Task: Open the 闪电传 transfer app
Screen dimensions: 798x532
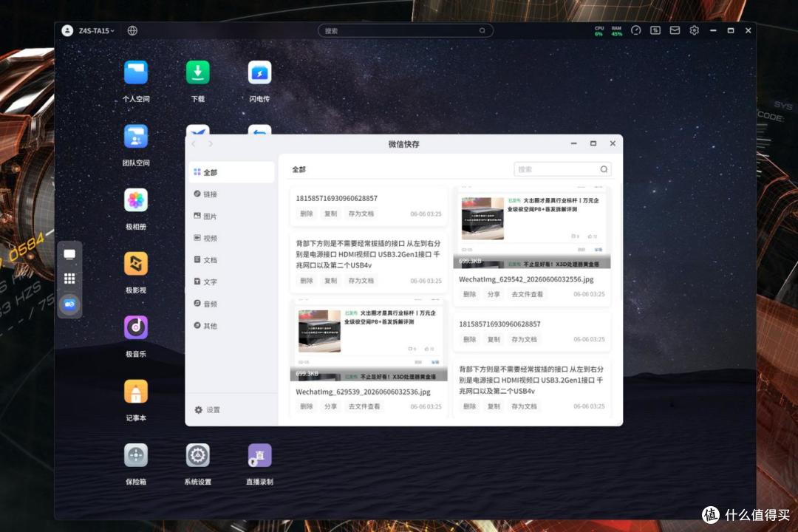Action: coord(259,73)
